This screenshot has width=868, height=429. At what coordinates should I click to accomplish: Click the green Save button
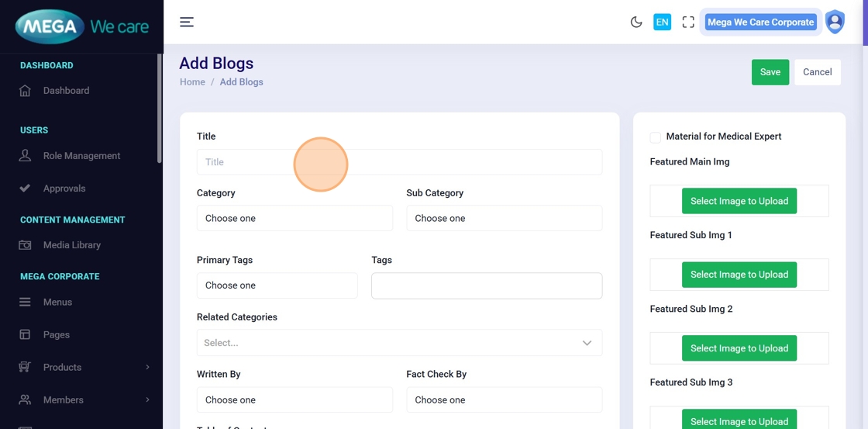click(x=770, y=72)
